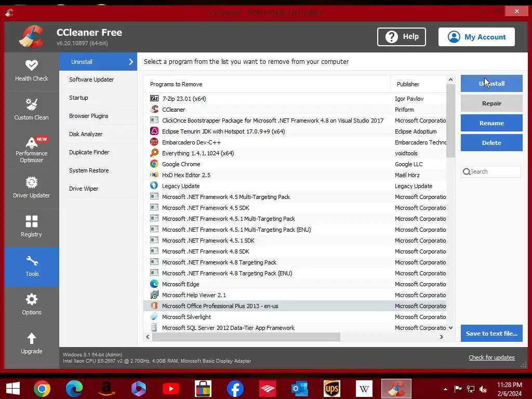Click the Microsoft Help Viewer icon
The width and height of the screenshot is (532, 399).
(154, 295)
